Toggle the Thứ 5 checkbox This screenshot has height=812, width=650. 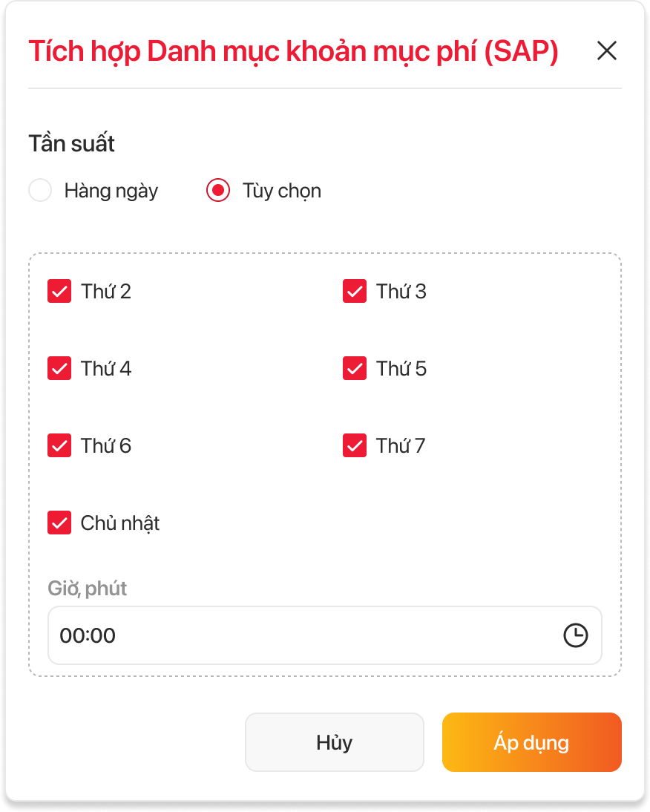point(355,369)
